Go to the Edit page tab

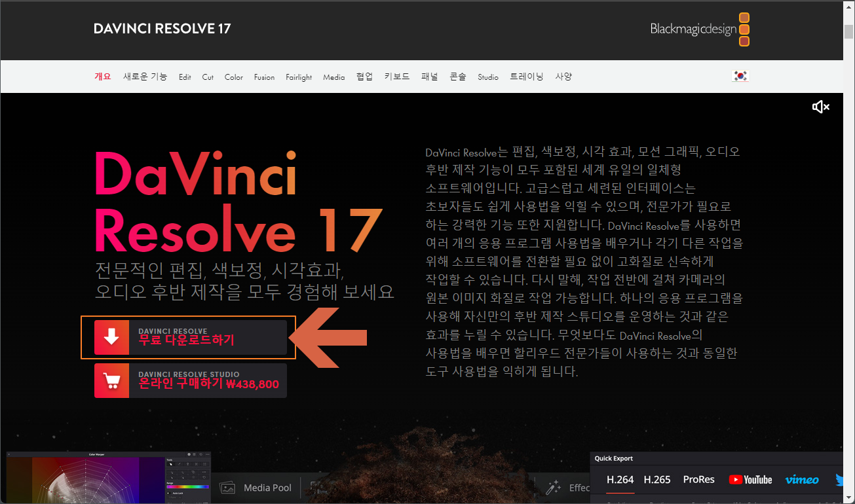[185, 77]
